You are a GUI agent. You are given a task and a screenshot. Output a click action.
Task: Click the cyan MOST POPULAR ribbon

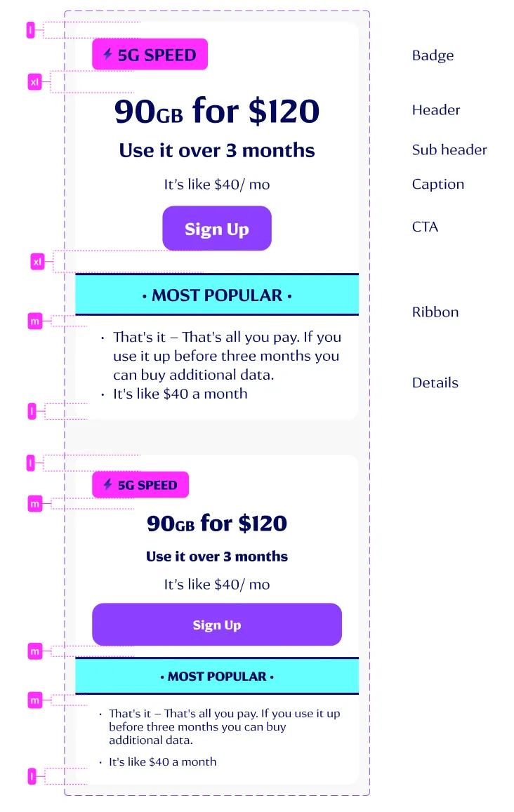[217, 295]
